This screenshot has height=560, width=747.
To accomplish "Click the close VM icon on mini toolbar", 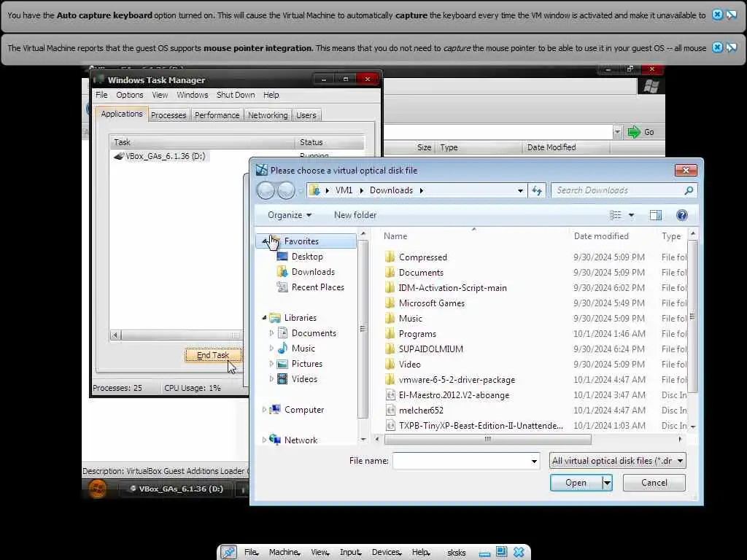I will [x=519, y=553].
